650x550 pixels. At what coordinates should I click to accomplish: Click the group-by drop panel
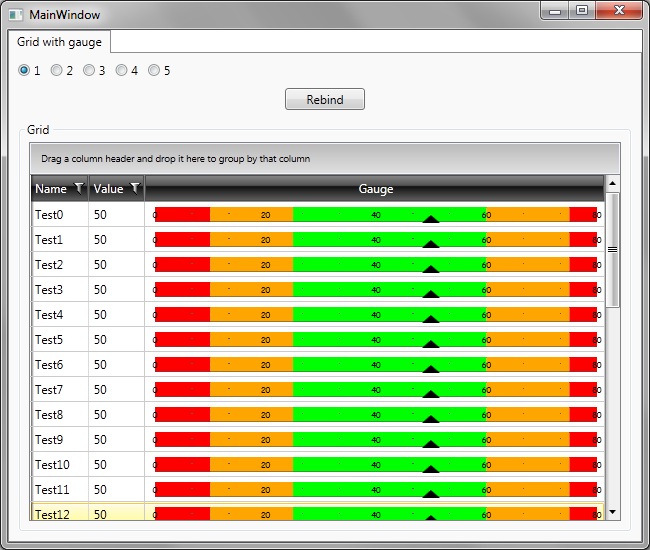coord(325,159)
